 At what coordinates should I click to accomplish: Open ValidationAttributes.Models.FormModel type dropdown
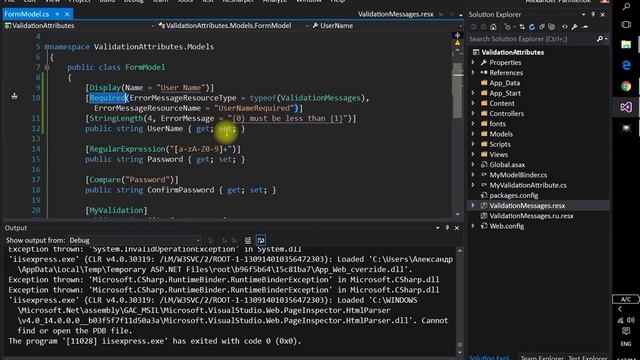(233, 25)
